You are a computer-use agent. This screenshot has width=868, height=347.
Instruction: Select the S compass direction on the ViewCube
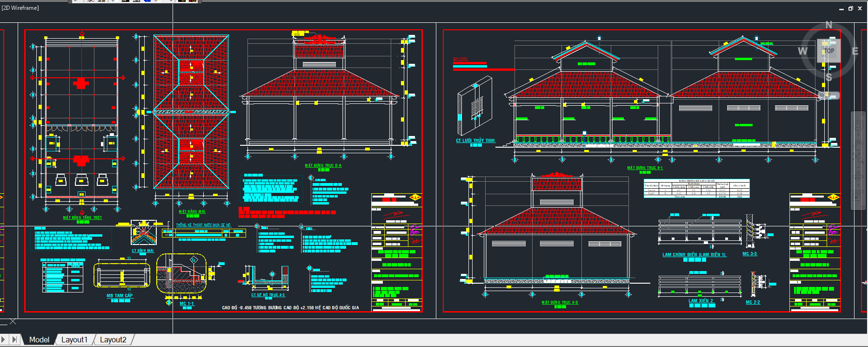[828, 77]
